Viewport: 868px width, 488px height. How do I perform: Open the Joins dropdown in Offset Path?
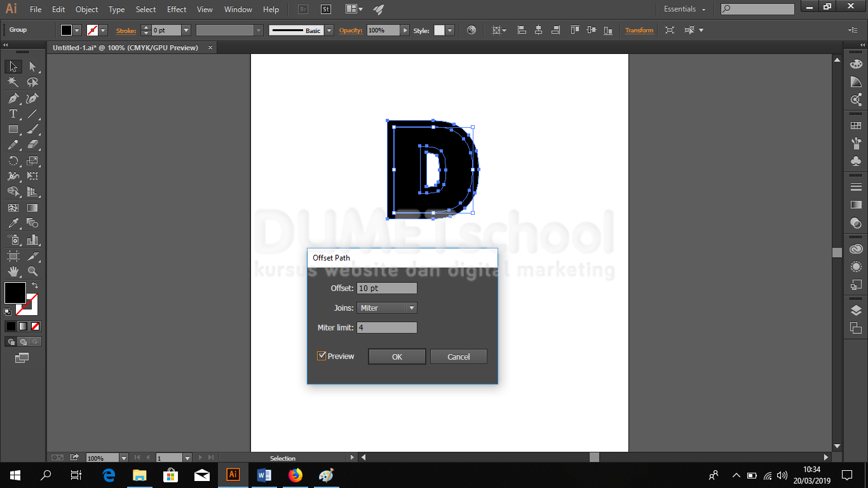[x=387, y=308]
